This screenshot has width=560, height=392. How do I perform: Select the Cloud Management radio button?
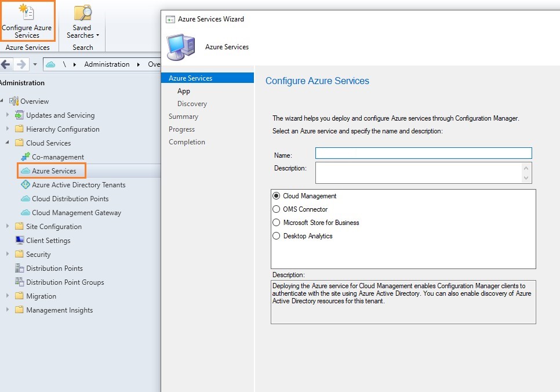[x=276, y=196]
